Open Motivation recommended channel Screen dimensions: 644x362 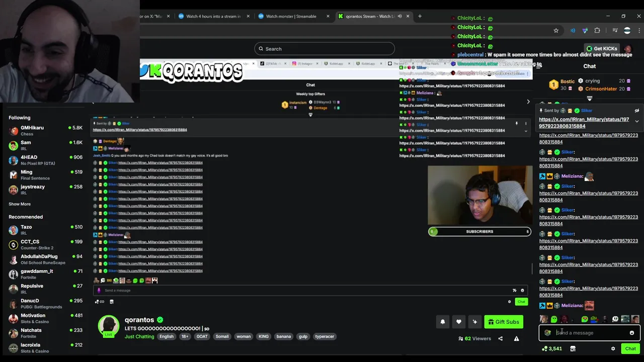pyautogui.click(x=45, y=318)
